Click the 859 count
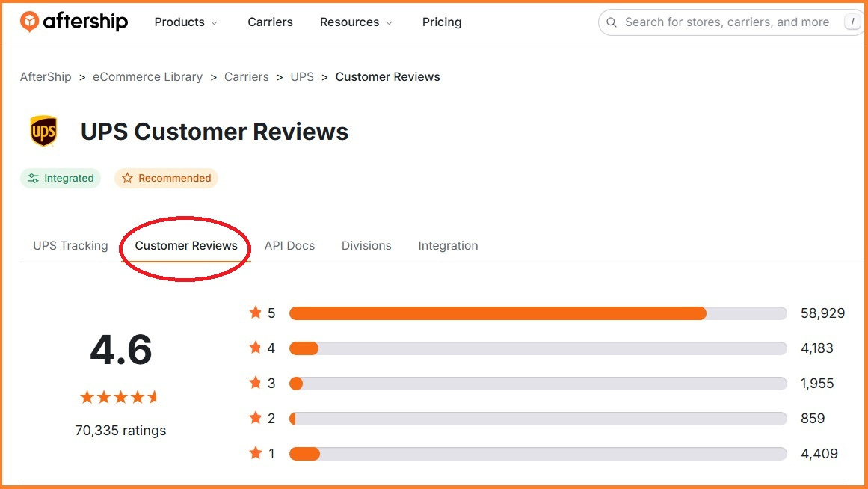 (813, 419)
